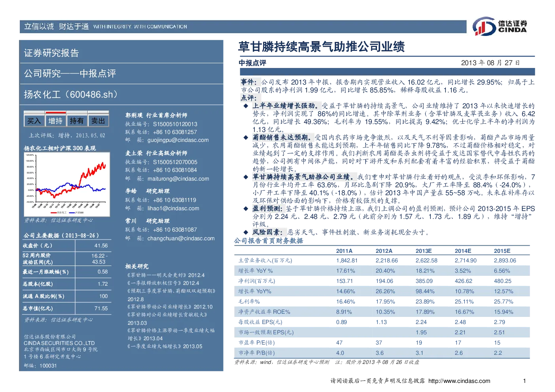
Task: Click the 公司主要数据（2013-08-26）heading
Action: (x=61, y=236)
